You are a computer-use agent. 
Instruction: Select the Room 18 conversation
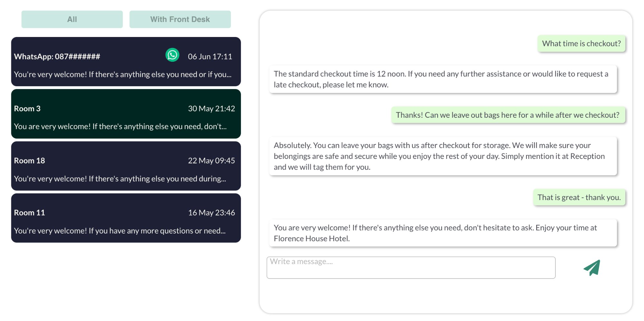pyautogui.click(x=126, y=166)
